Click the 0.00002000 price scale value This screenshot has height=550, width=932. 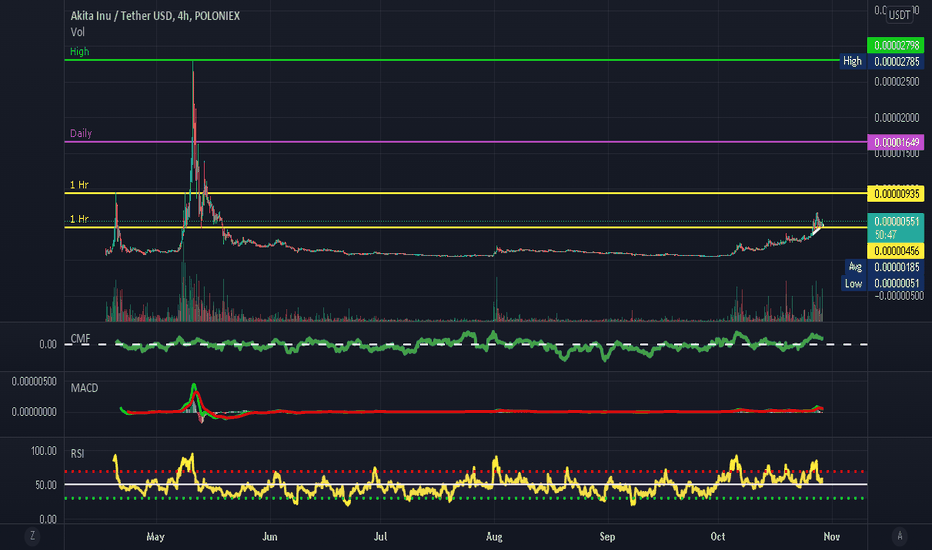coord(896,118)
